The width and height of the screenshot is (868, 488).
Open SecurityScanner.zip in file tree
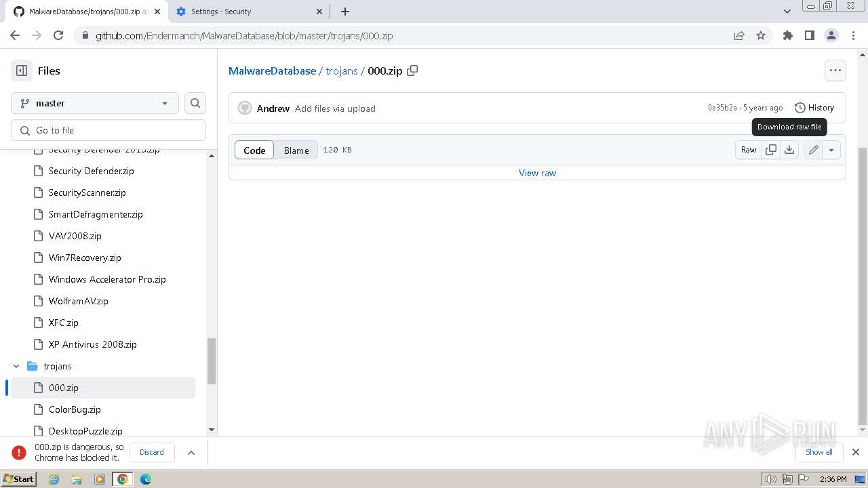click(87, 192)
